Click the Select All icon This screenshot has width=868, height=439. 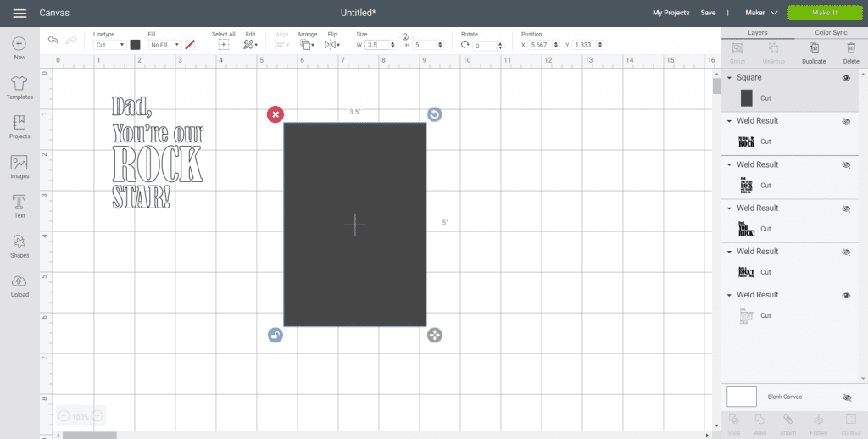coord(224,45)
